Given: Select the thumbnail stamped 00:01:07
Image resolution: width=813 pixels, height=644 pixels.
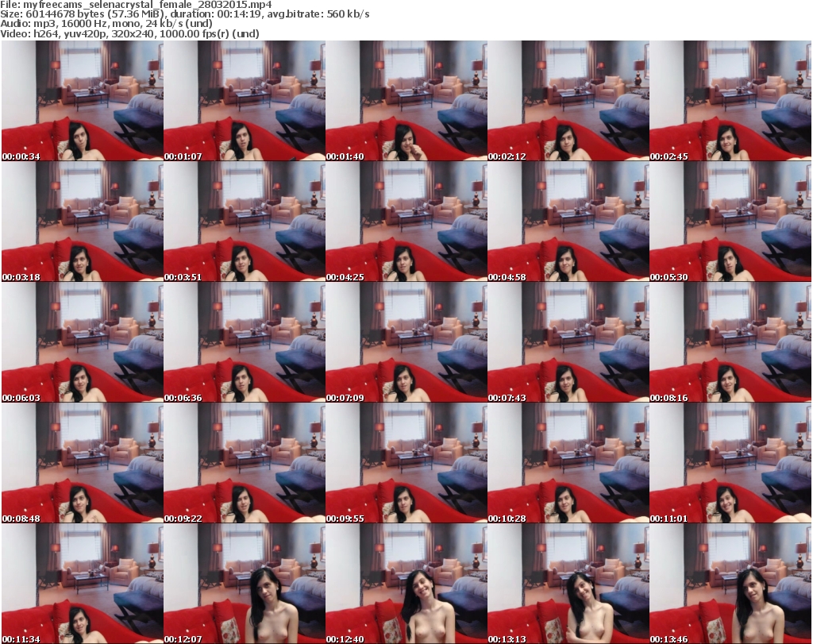Looking at the screenshot, I should [x=245, y=101].
